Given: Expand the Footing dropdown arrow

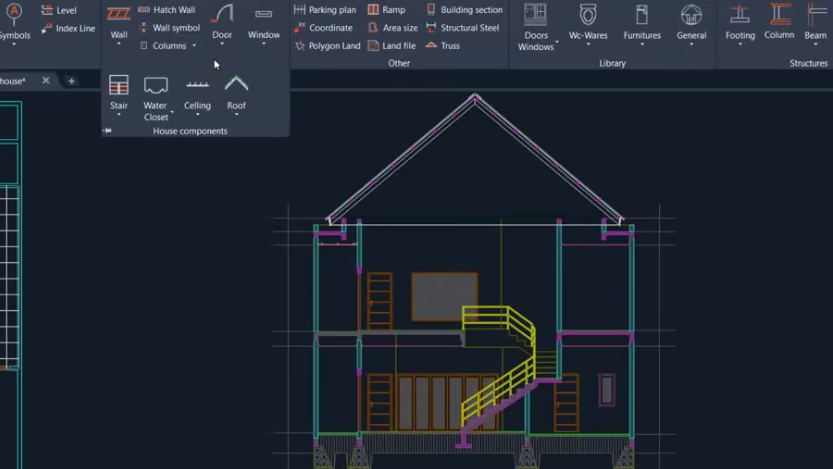Looking at the screenshot, I should (740, 45).
